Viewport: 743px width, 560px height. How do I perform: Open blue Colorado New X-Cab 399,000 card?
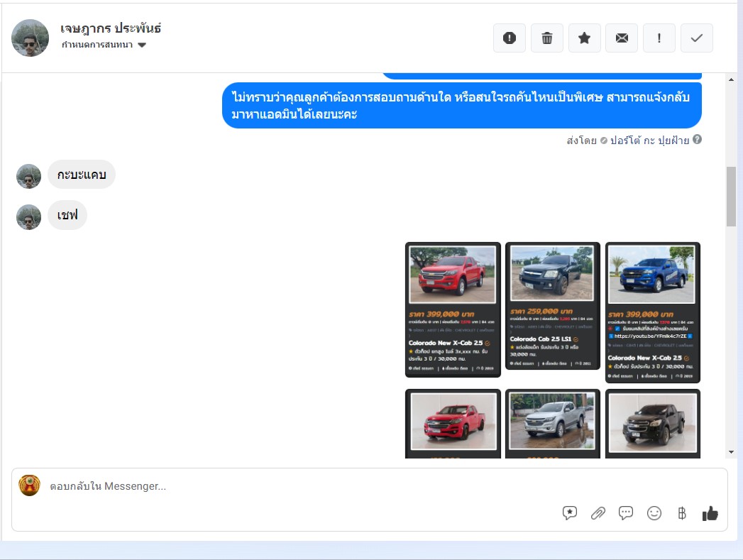653,313
